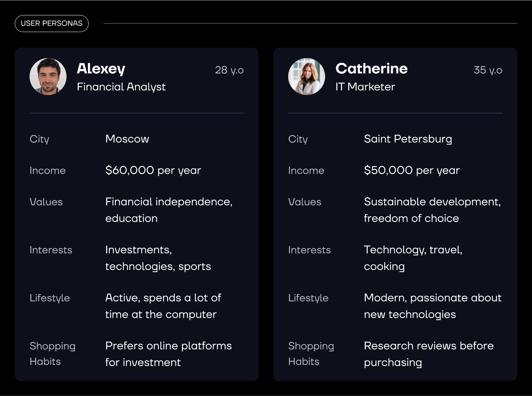Select the Alexey name heading

click(x=101, y=69)
